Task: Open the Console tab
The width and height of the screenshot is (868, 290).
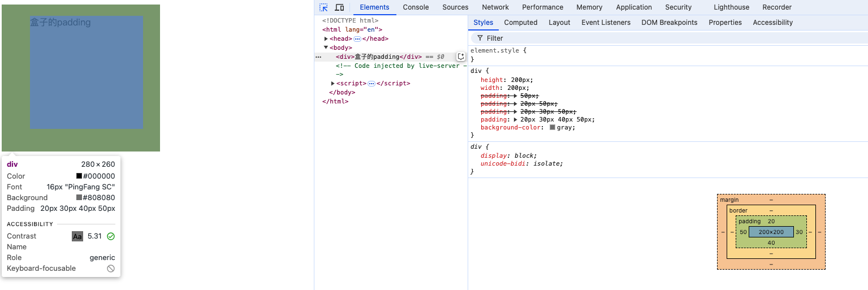Action: pyautogui.click(x=416, y=7)
